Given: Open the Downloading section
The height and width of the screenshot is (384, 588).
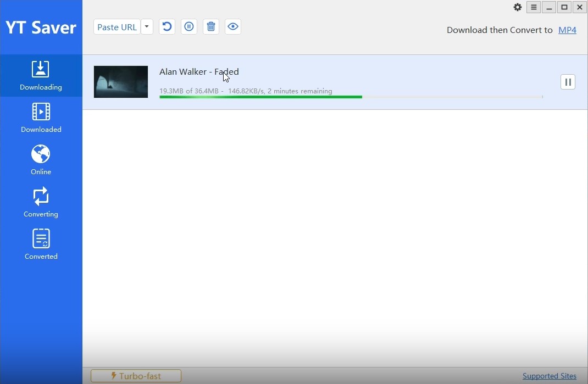Looking at the screenshot, I should (41, 75).
